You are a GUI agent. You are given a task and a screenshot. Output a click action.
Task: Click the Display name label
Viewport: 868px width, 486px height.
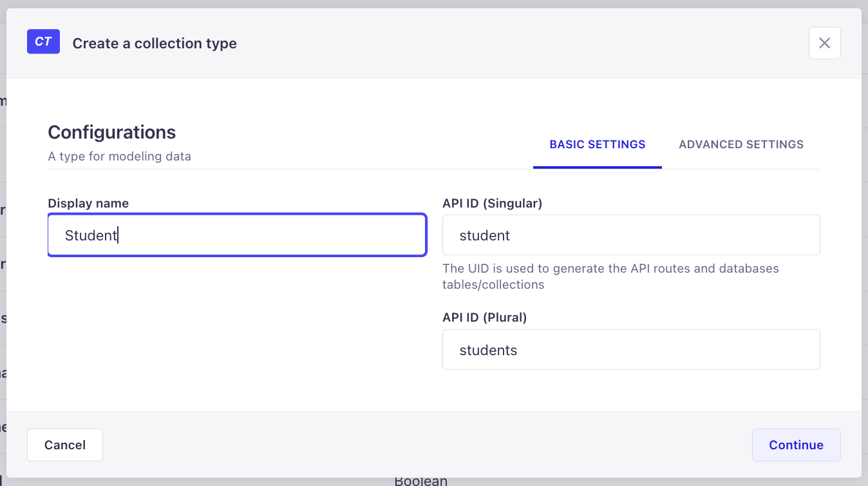point(88,203)
